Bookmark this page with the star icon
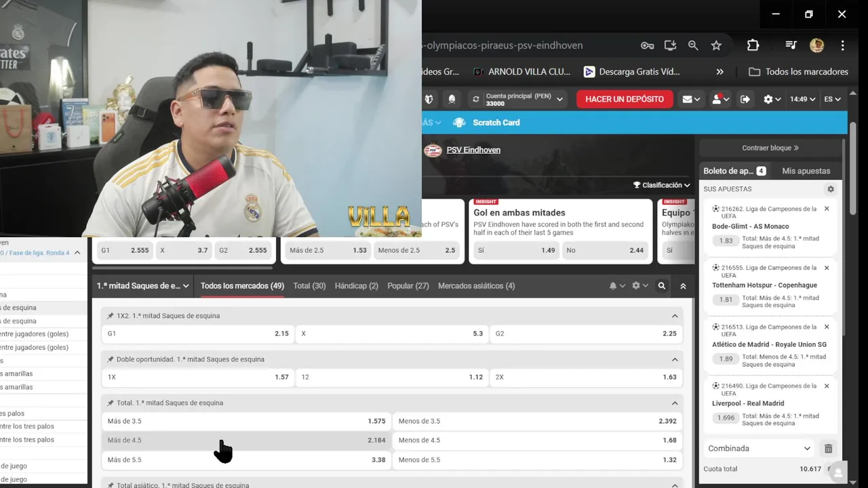 click(716, 45)
